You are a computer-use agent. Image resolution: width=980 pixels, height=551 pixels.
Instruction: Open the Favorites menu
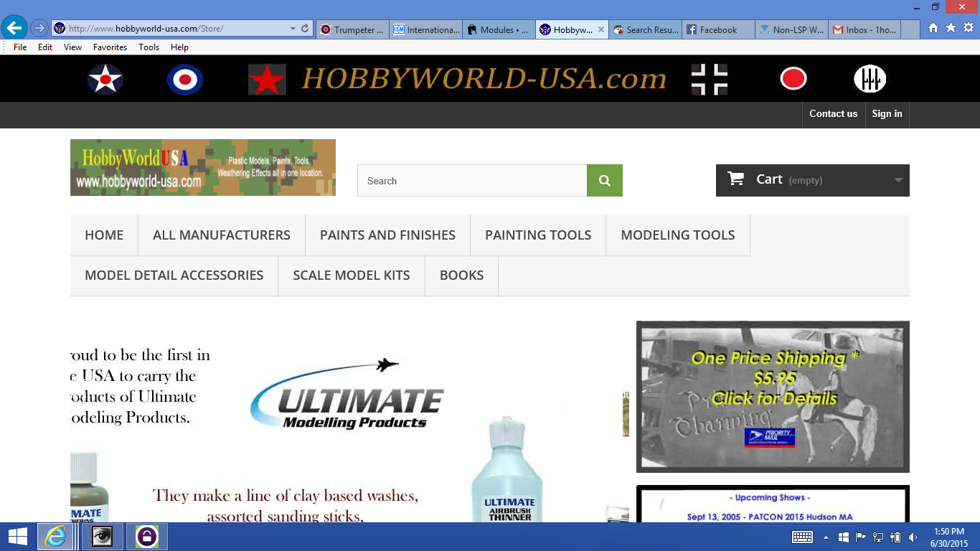click(110, 47)
